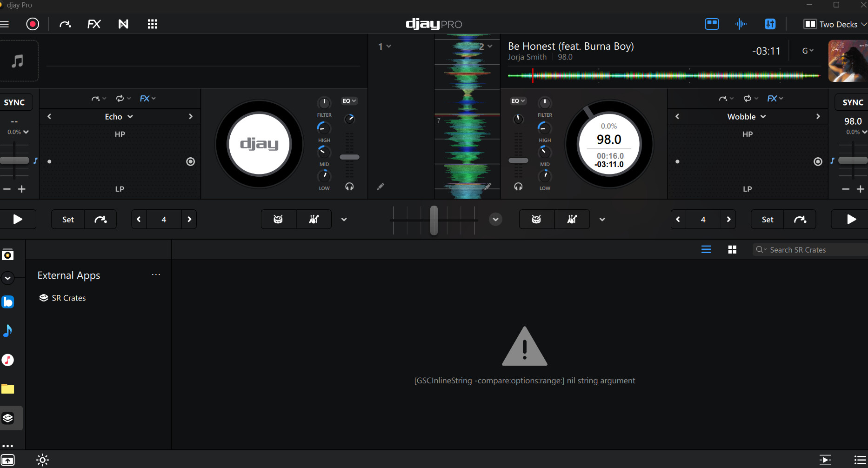This screenshot has width=868, height=468.
Task: Open the settings gear icon
Action: pyautogui.click(x=42, y=460)
